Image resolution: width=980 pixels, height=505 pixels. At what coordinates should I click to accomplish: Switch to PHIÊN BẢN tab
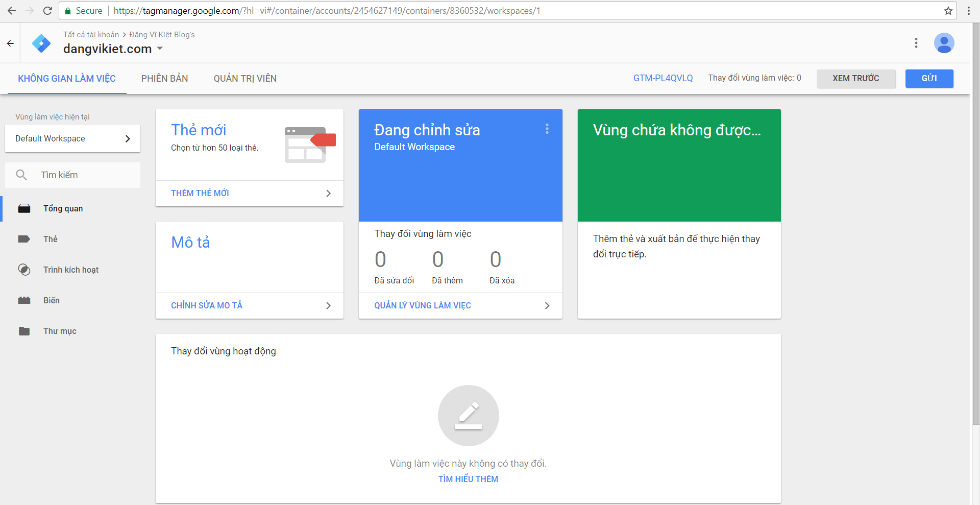[x=164, y=79]
